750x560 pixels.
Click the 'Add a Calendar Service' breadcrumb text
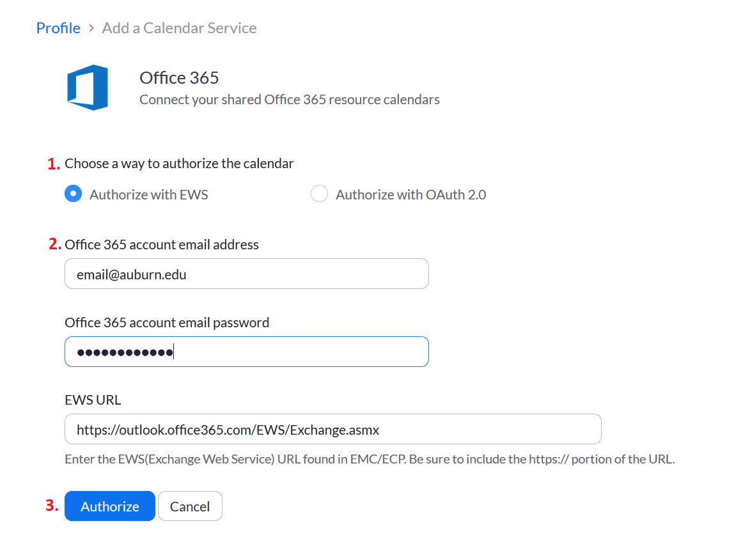pyautogui.click(x=180, y=28)
